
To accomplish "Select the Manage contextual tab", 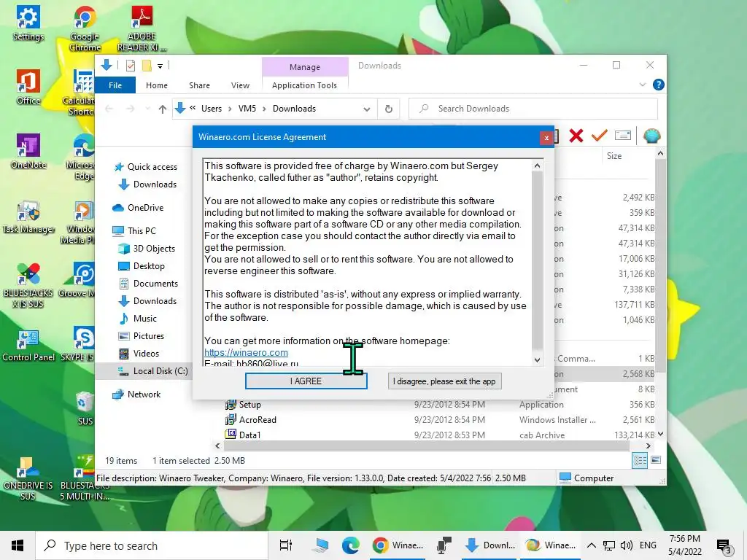I will tap(305, 67).
